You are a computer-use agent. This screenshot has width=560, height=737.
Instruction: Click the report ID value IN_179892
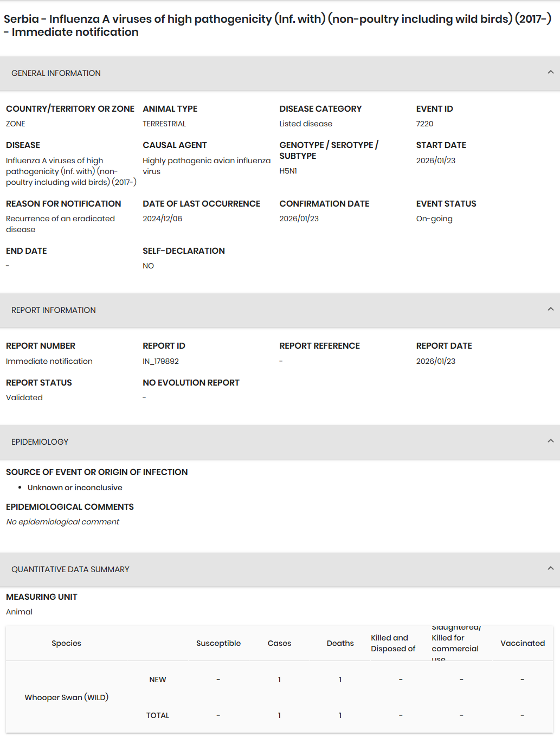click(161, 361)
